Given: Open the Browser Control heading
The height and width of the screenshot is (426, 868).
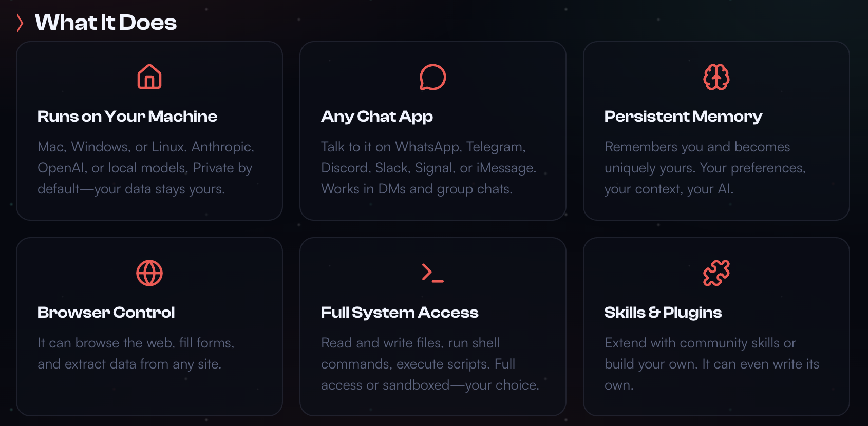Looking at the screenshot, I should 106,313.
